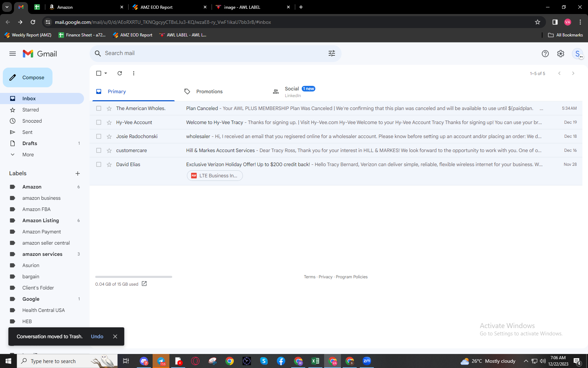Image resolution: width=588 pixels, height=368 pixels.
Task: Switch to image - AWL LABEL browser tab
Action: (253, 7)
